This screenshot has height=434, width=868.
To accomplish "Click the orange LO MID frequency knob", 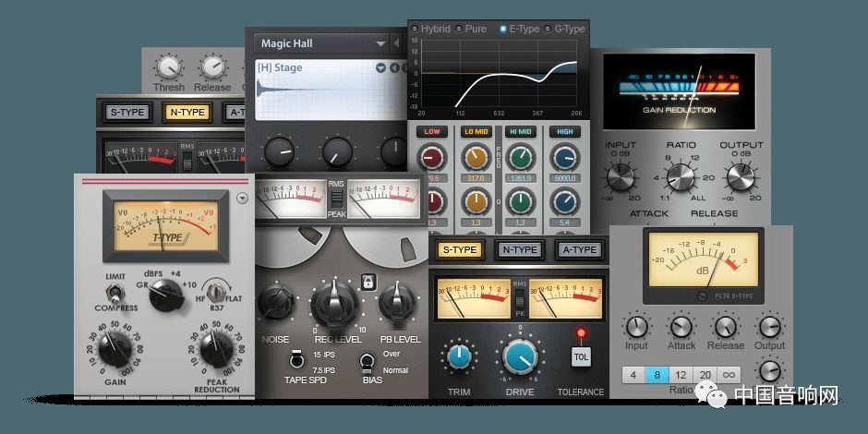I will (476, 158).
